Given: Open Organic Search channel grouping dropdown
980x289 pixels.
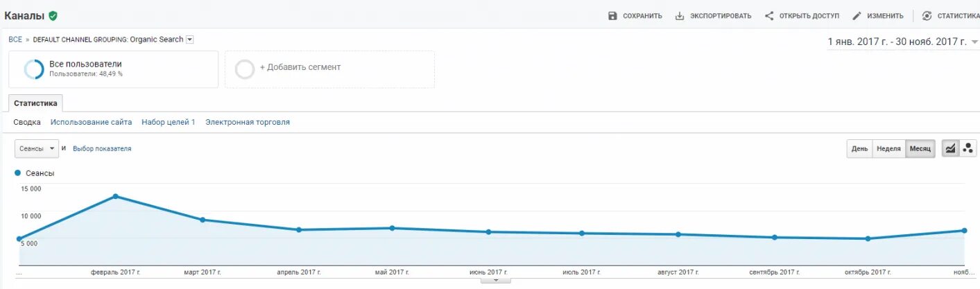Looking at the screenshot, I should click(190, 40).
